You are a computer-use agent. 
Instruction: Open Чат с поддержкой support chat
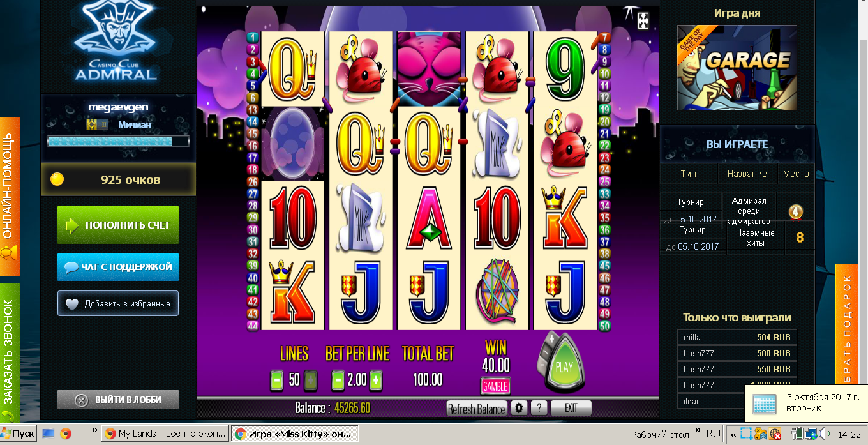[118, 267]
